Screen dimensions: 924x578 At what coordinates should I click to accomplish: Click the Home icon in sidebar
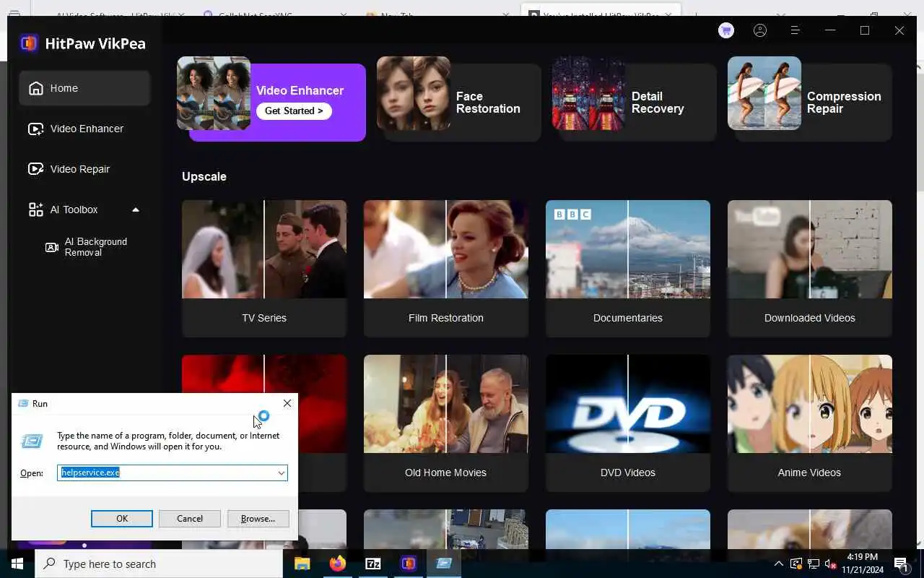35,88
